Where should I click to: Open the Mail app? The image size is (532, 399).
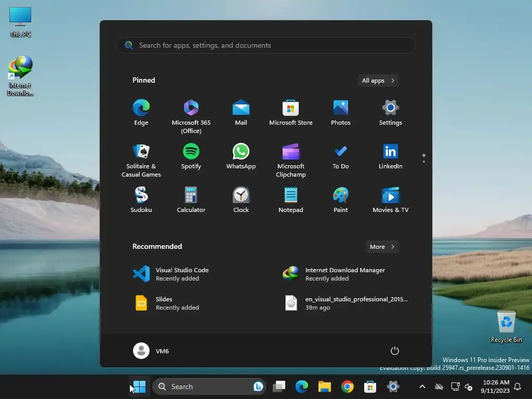[241, 113]
